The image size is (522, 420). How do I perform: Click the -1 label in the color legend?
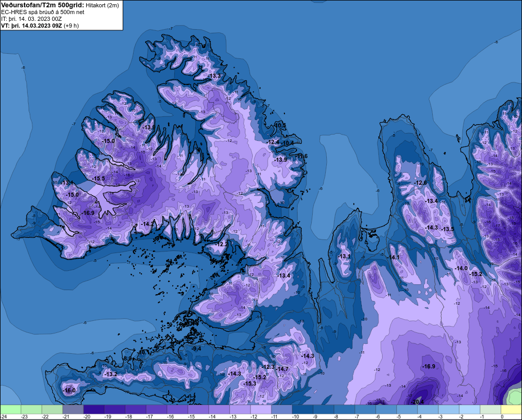(x=483, y=417)
